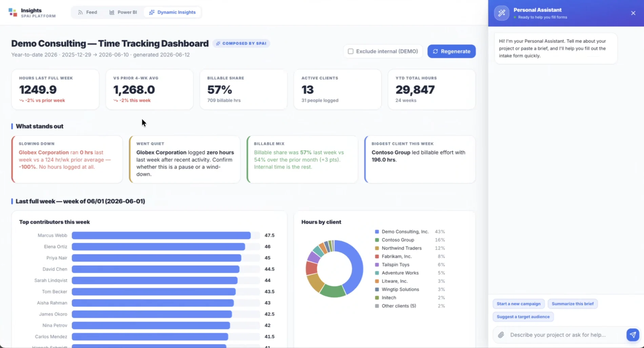Click the '31 people logged' text
This screenshot has width=644, height=348.
point(320,100)
